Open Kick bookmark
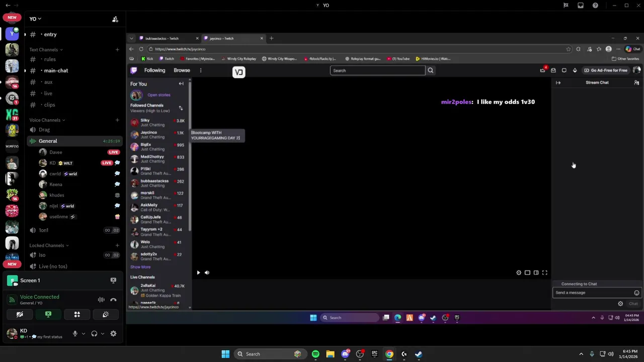 coord(147,59)
